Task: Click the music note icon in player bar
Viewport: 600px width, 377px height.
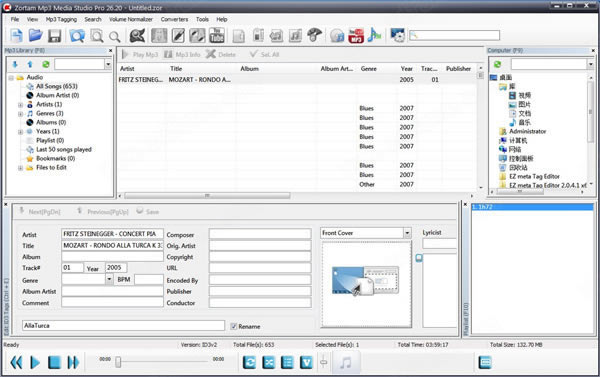Action: tap(346, 362)
